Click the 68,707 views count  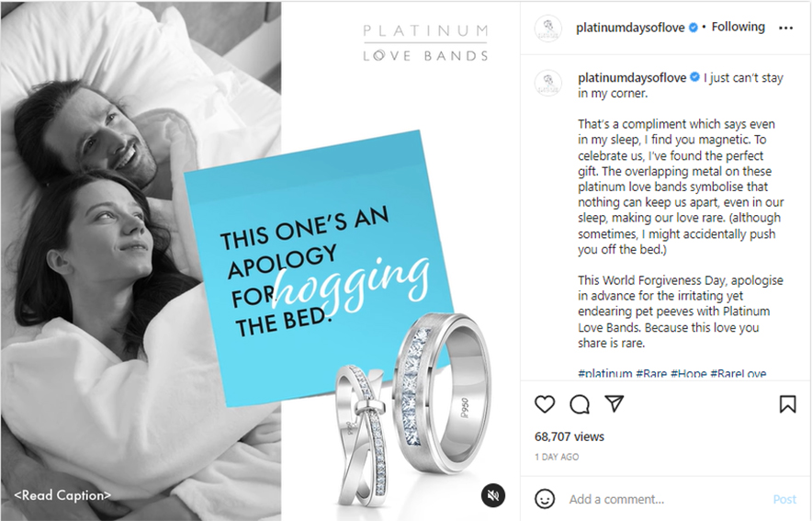tap(570, 436)
